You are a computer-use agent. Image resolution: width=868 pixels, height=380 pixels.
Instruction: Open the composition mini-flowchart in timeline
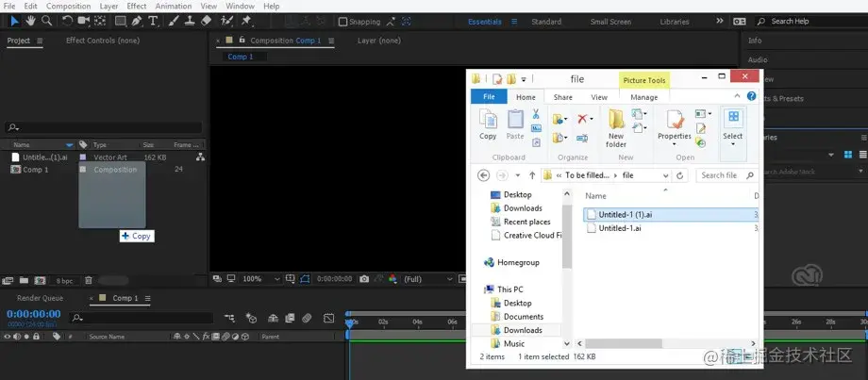(x=229, y=318)
